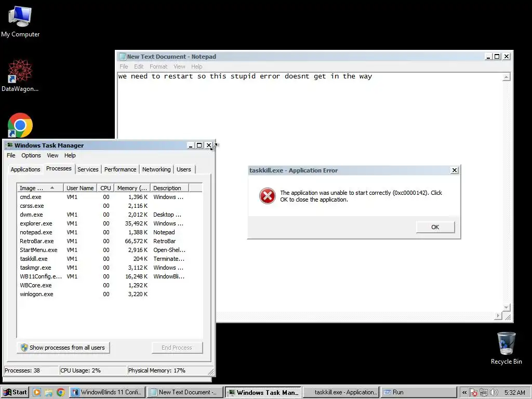The width and height of the screenshot is (532, 399).
Task: Open the Recycle Bin on the desktop
Action: (506, 349)
